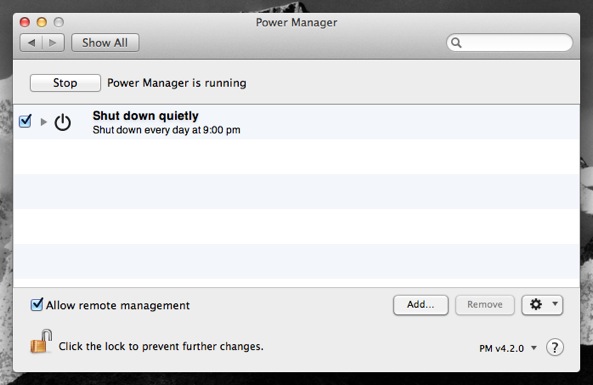Click the Add... button
The image size is (593, 385).
(421, 305)
